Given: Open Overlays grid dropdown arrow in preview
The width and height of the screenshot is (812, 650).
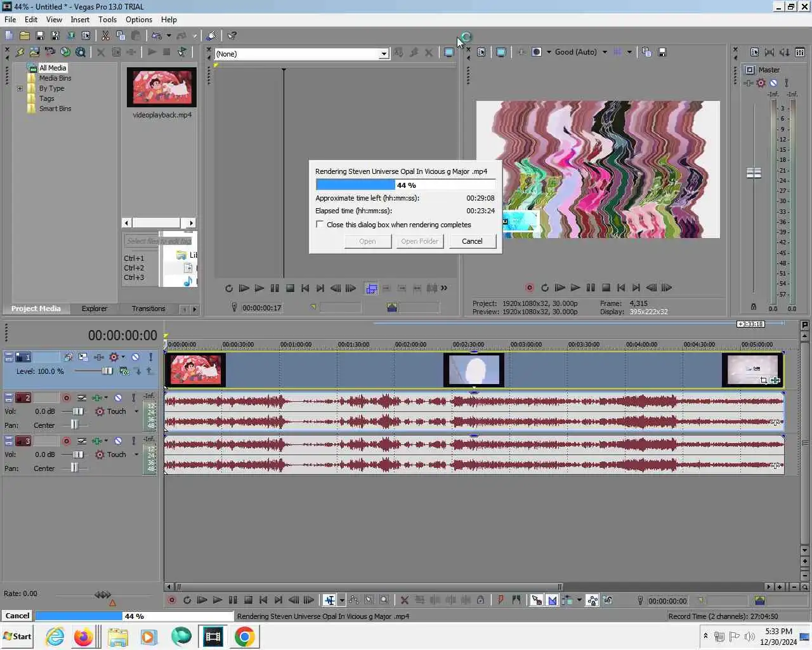Looking at the screenshot, I should pyautogui.click(x=629, y=52).
